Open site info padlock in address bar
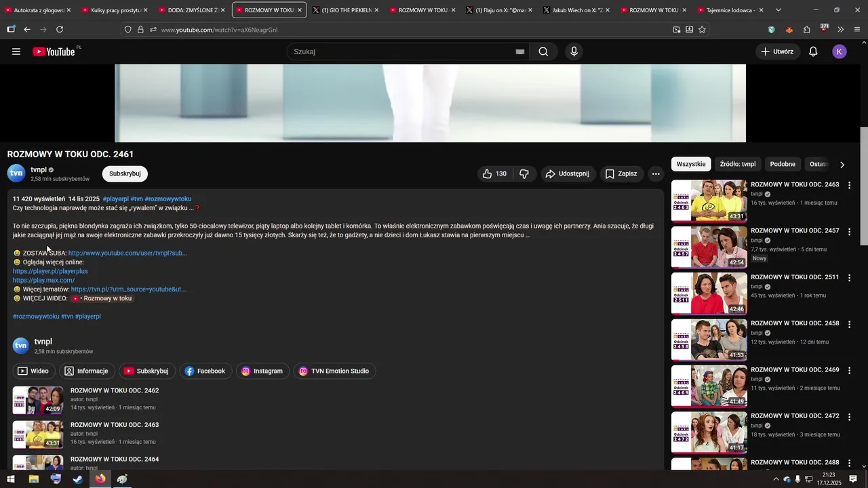This screenshot has width=868, height=488. pyautogui.click(x=140, y=30)
